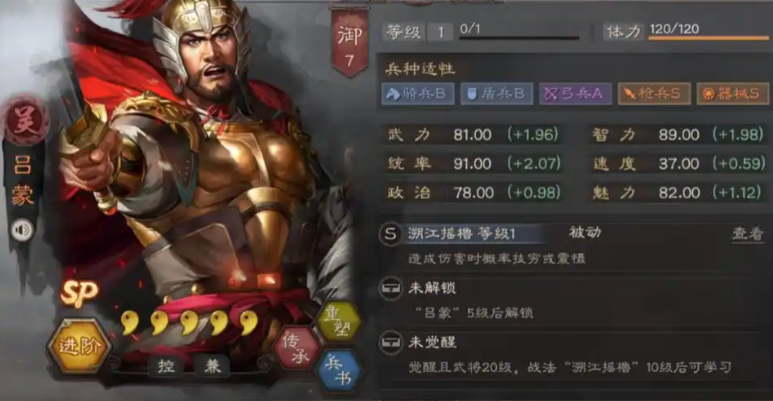Click the red 吴 faction emblem
773x401 pixels.
25,120
